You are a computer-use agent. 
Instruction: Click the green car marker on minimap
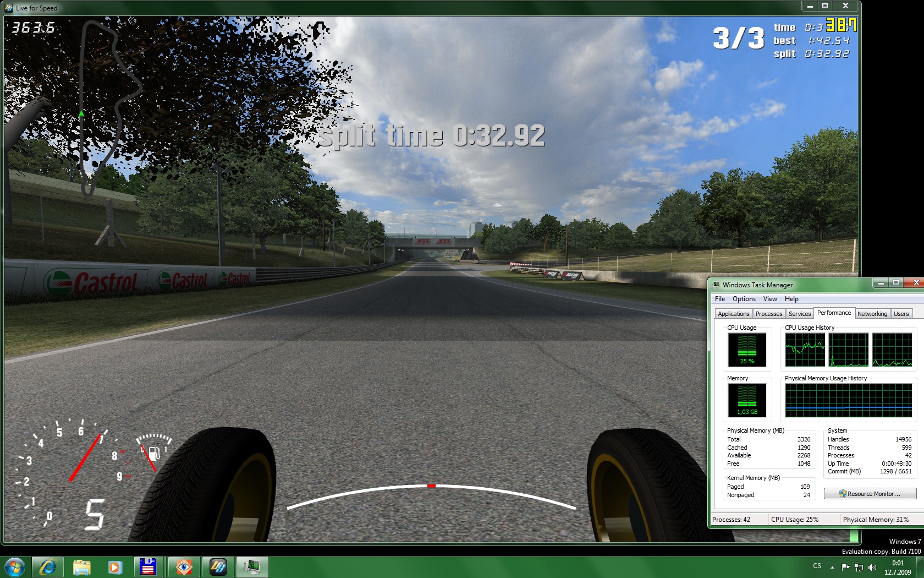pyautogui.click(x=81, y=113)
